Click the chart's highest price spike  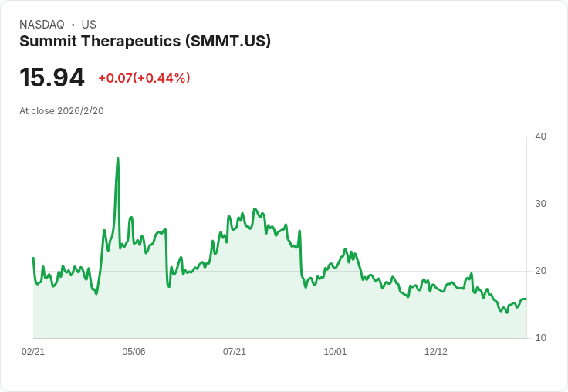(118, 159)
